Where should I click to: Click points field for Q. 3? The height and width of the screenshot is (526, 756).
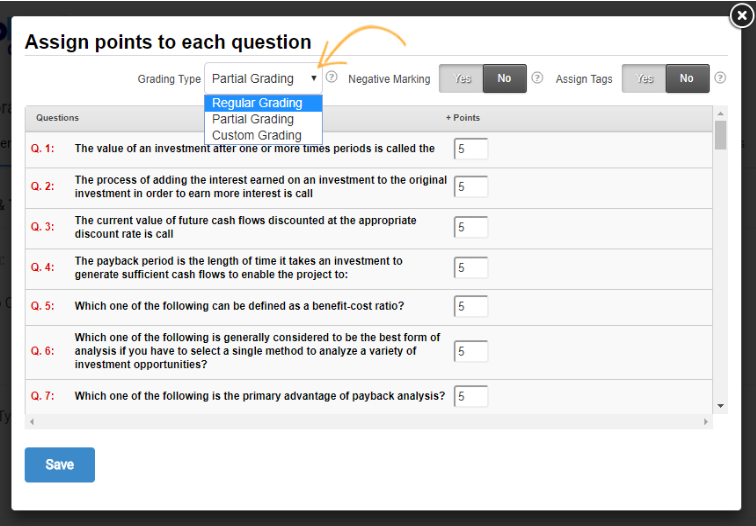pyautogui.click(x=471, y=227)
